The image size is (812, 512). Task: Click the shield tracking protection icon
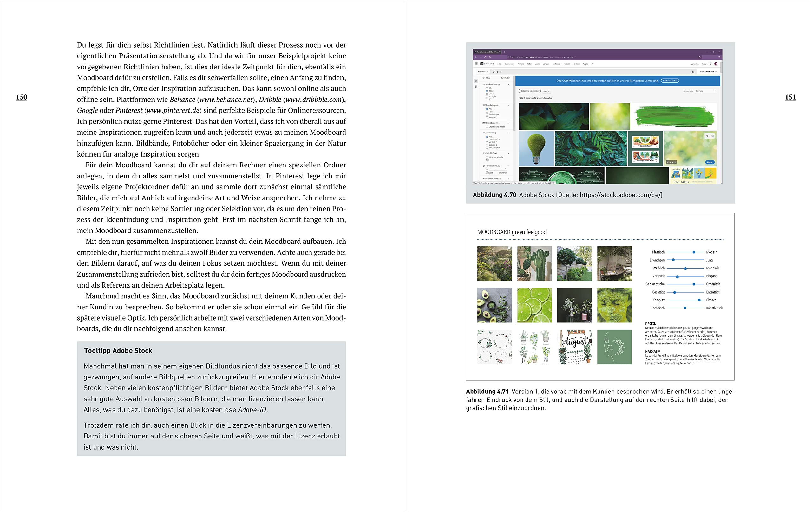509,57
